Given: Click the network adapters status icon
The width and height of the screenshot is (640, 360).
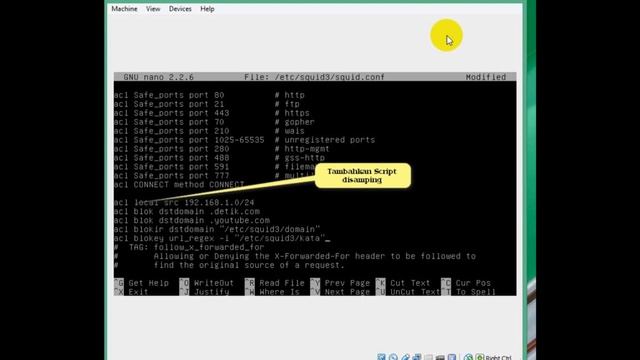Looking at the screenshot, I should click(416, 357).
